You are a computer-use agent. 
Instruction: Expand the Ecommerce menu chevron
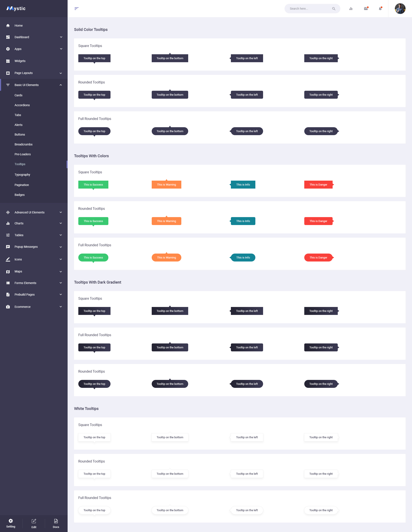(61, 307)
